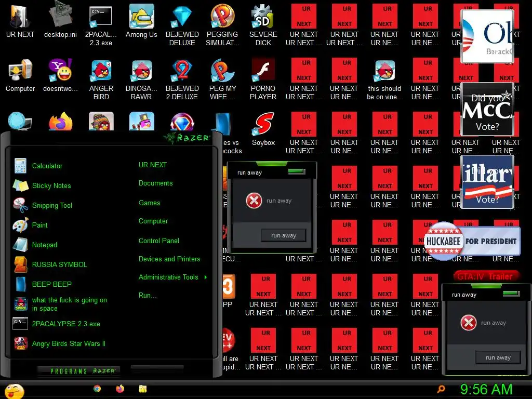
Task: Click the Razer logo in start menu header
Action: pyautogui.click(x=187, y=138)
